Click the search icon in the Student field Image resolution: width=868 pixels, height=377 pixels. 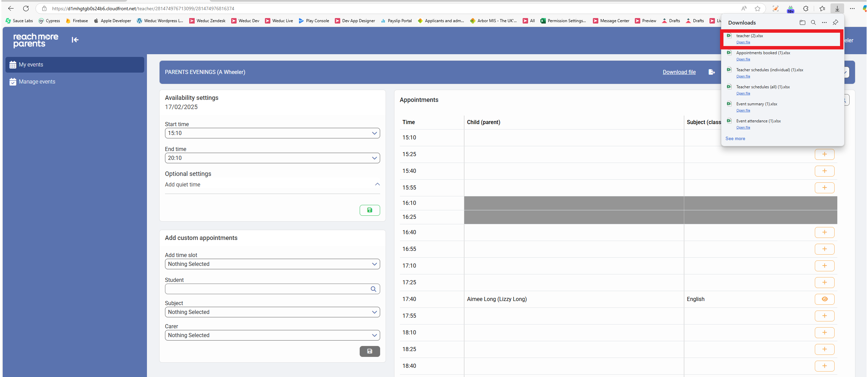click(x=373, y=289)
